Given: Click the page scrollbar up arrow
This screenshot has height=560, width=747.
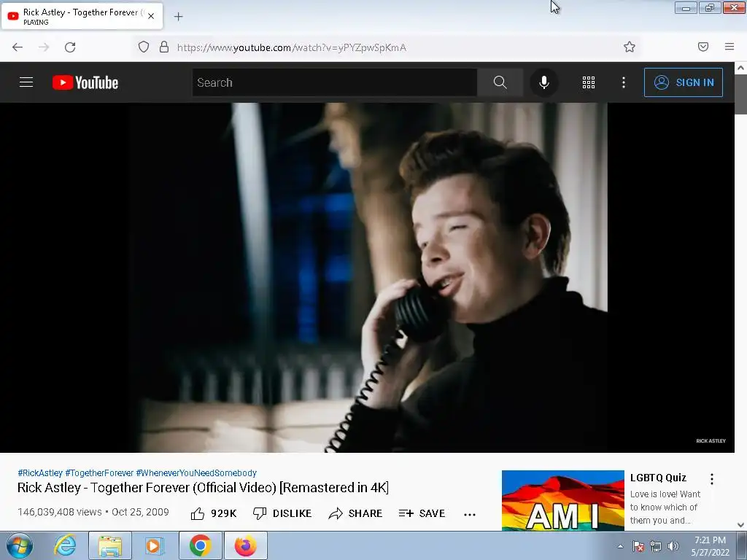Looking at the screenshot, I should coord(741,68).
